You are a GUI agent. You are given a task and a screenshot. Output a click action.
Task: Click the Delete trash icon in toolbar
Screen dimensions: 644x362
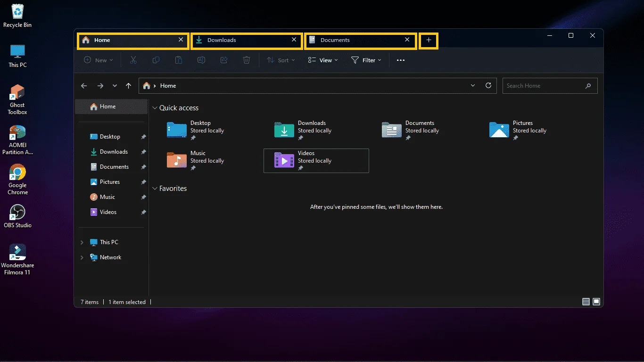tap(247, 60)
